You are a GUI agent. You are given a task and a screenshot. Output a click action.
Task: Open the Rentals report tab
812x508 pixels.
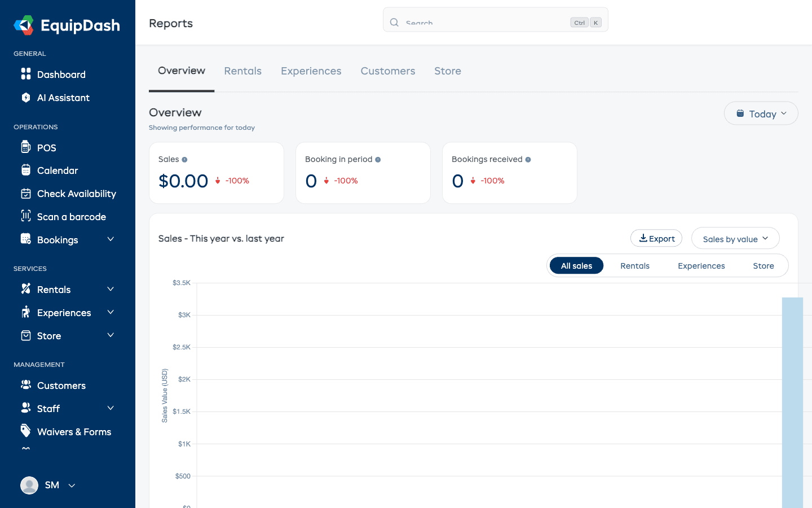coord(243,71)
